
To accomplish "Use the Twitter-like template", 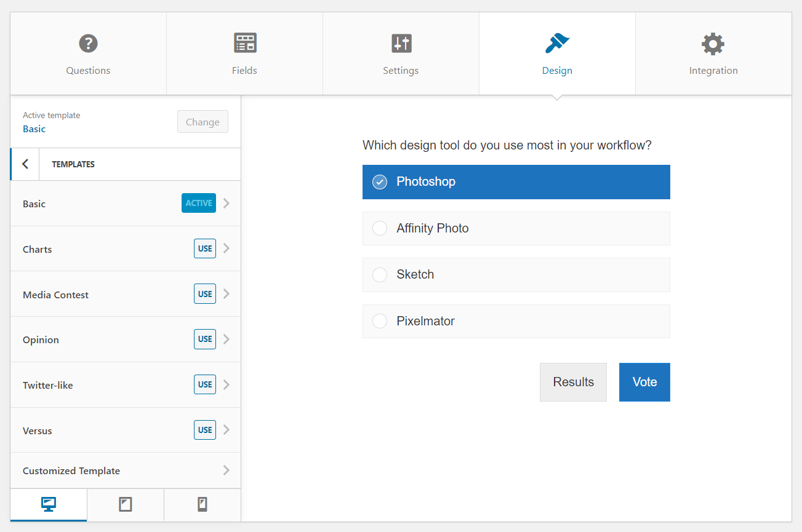I will pos(204,384).
